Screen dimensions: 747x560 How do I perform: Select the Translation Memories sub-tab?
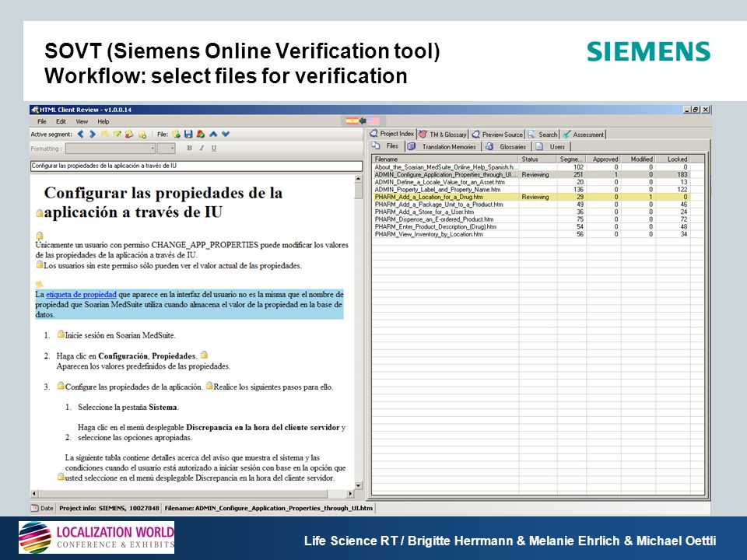(443, 147)
